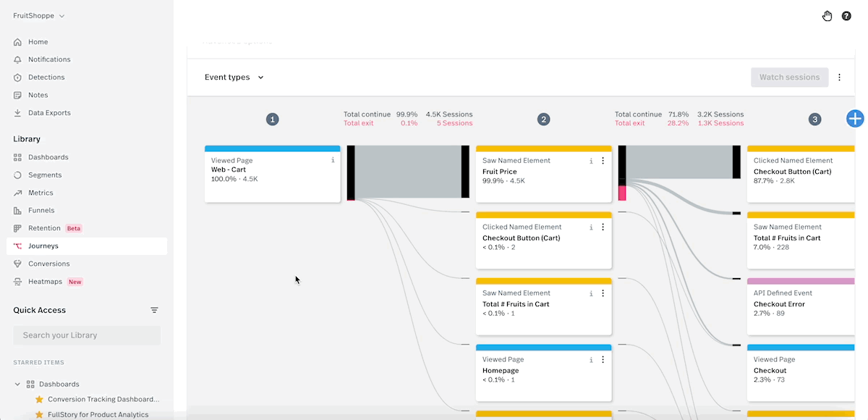Open Notifications in the sidebar
868x420 pixels.
click(87, 59)
